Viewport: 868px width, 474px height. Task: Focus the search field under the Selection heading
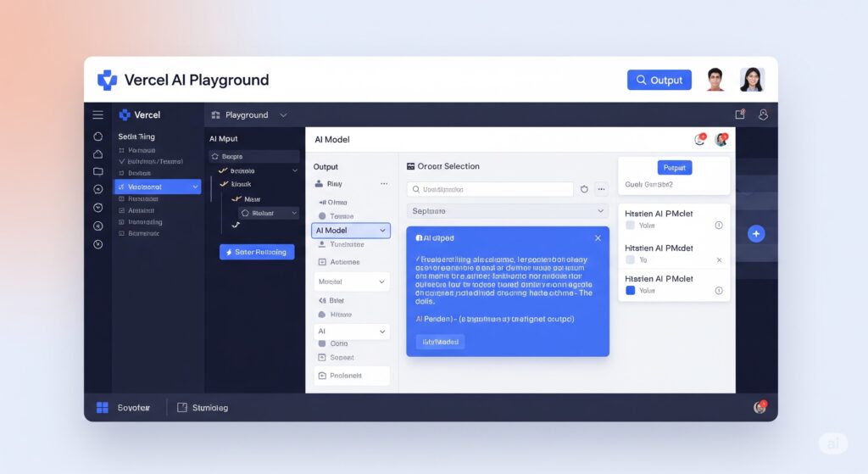(490, 189)
